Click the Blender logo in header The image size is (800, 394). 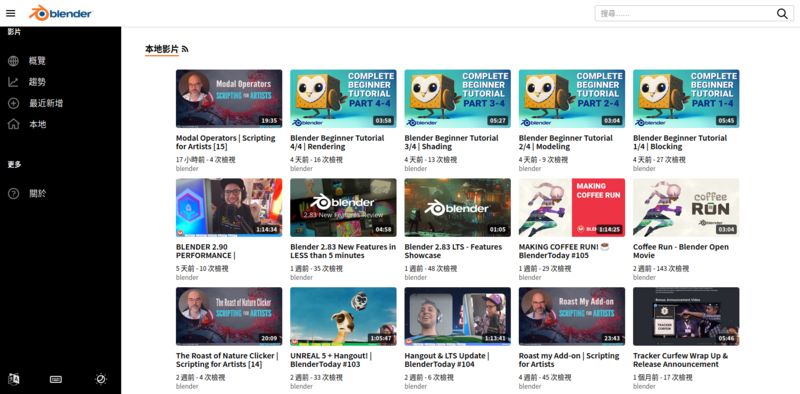[60, 13]
